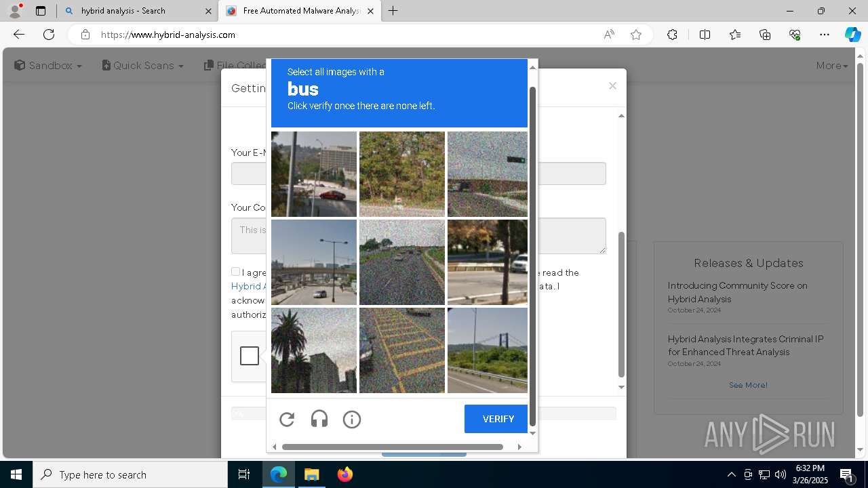Open Read aloud from address bar

(609, 35)
